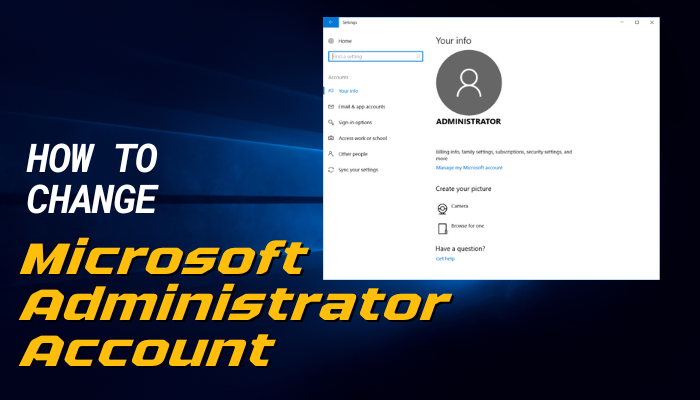The height and width of the screenshot is (400, 700).
Task: Maximize the Settings window
Action: point(637,22)
